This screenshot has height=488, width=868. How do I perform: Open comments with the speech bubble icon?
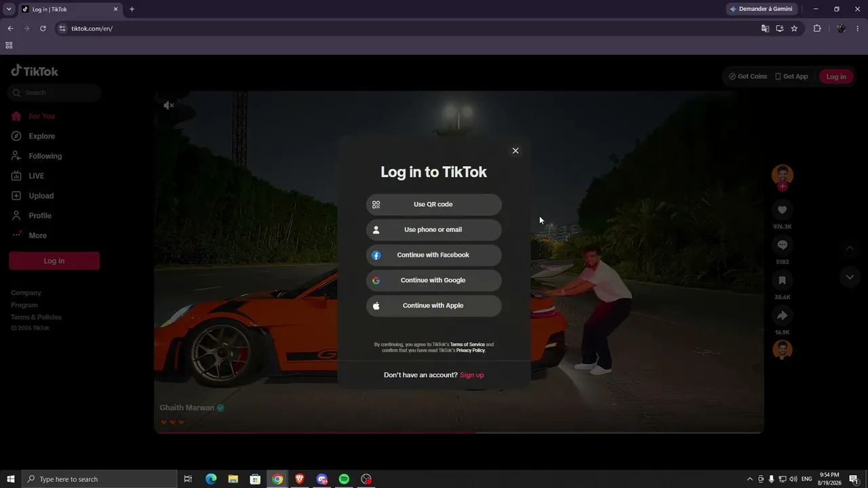tap(783, 245)
